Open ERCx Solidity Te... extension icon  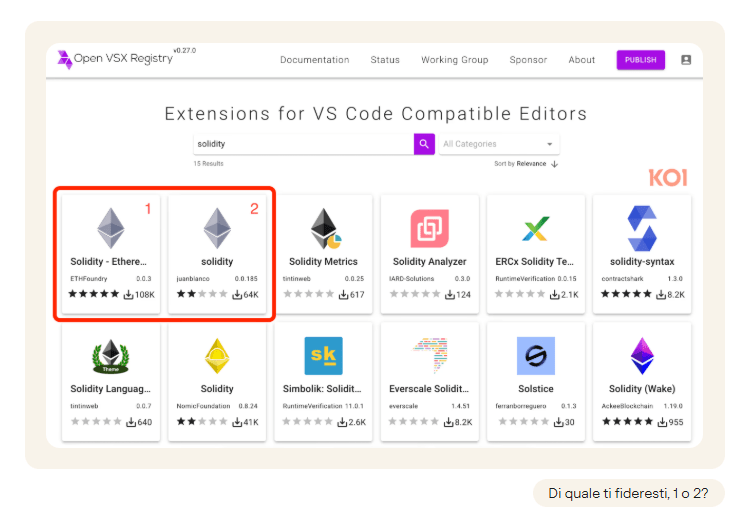pyautogui.click(x=535, y=228)
